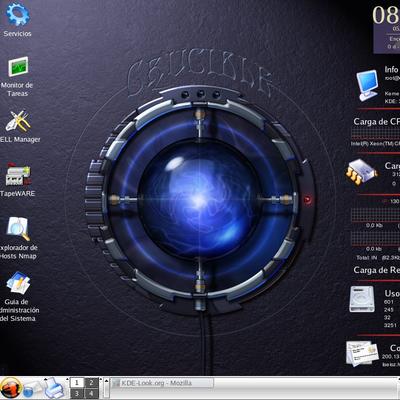The height and width of the screenshot is (400, 400).
Task: Click the Info heading in system widget
Action: pos(391,69)
